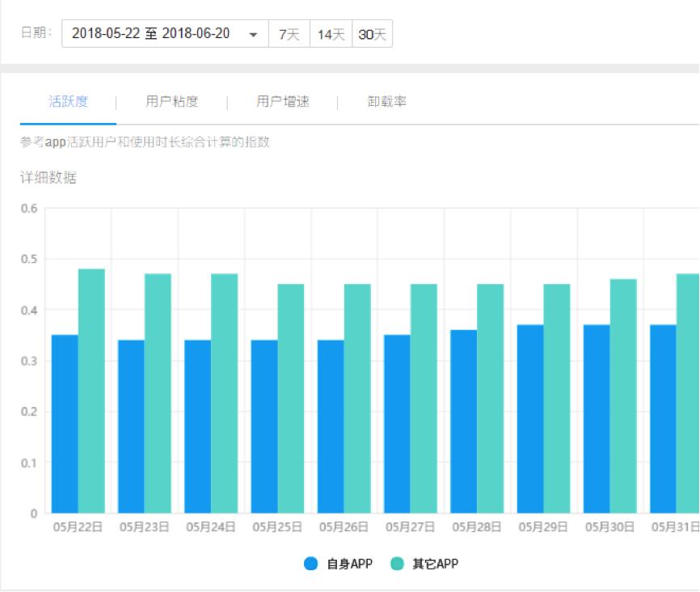Toggle the blue 自身APP legend circle

pyautogui.click(x=311, y=565)
